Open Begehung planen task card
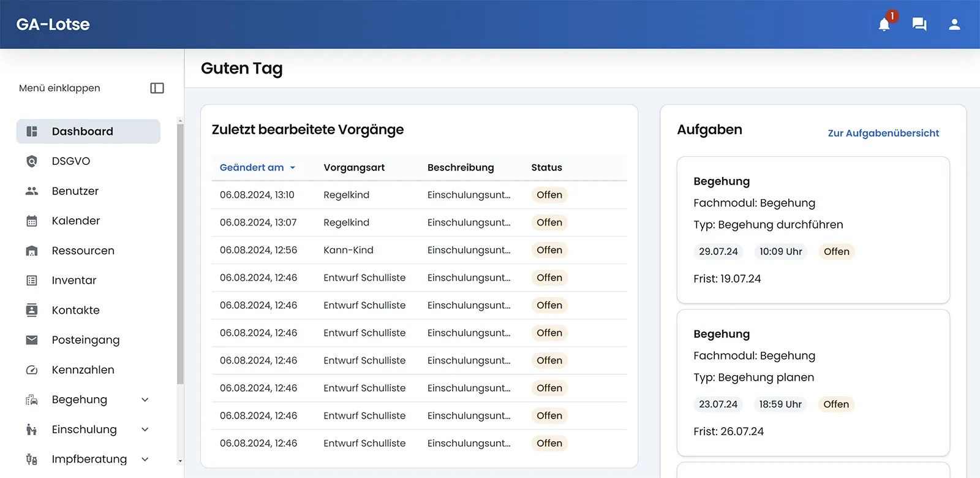The width and height of the screenshot is (980, 478). (813, 382)
